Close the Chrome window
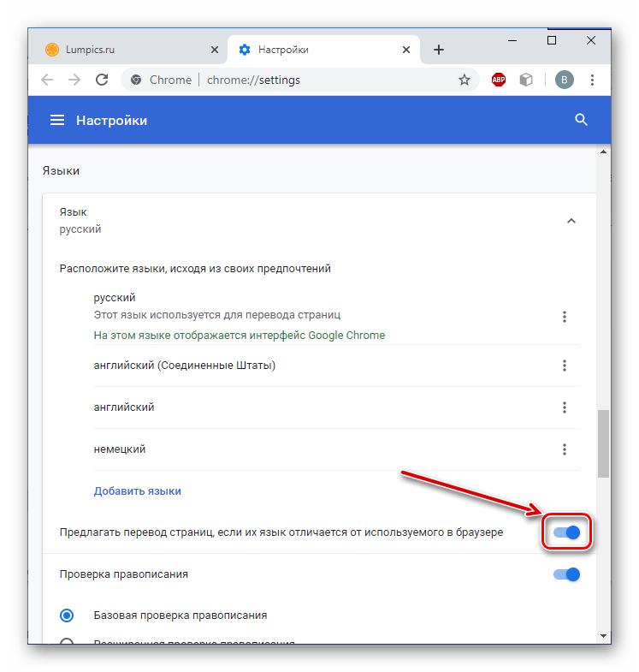The width and height of the screenshot is (639, 672). click(x=591, y=41)
